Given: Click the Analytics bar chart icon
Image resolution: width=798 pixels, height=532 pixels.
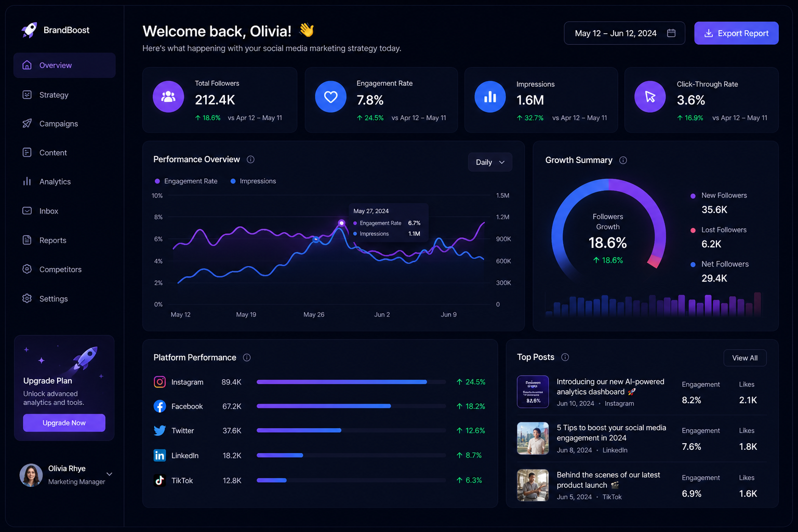Looking at the screenshot, I should pyautogui.click(x=27, y=181).
